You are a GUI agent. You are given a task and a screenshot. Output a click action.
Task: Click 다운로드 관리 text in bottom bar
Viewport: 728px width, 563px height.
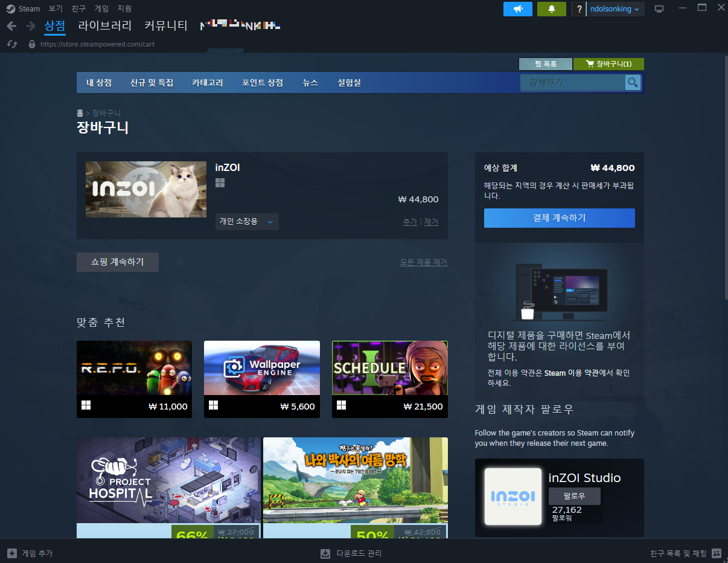coord(359,553)
